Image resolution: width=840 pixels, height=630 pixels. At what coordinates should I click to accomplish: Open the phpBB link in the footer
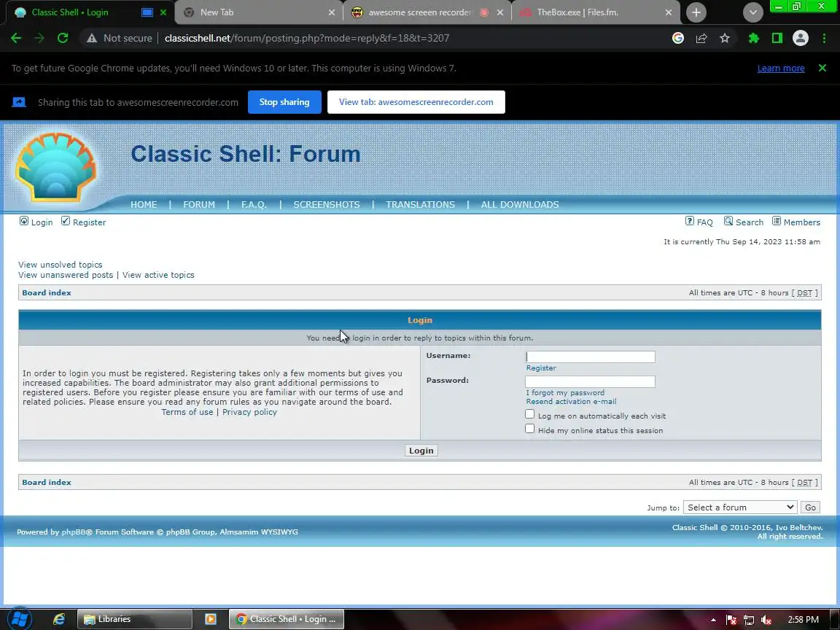pyautogui.click(x=74, y=532)
